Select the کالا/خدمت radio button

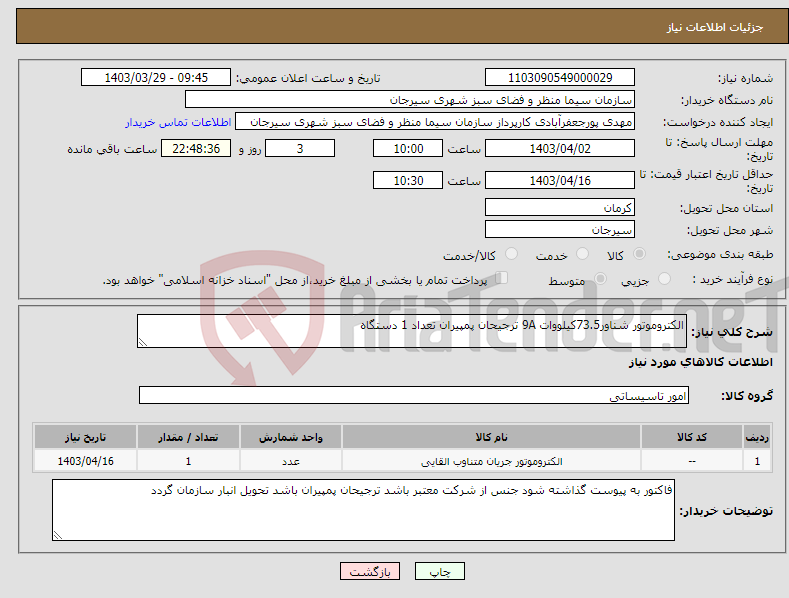(511, 254)
